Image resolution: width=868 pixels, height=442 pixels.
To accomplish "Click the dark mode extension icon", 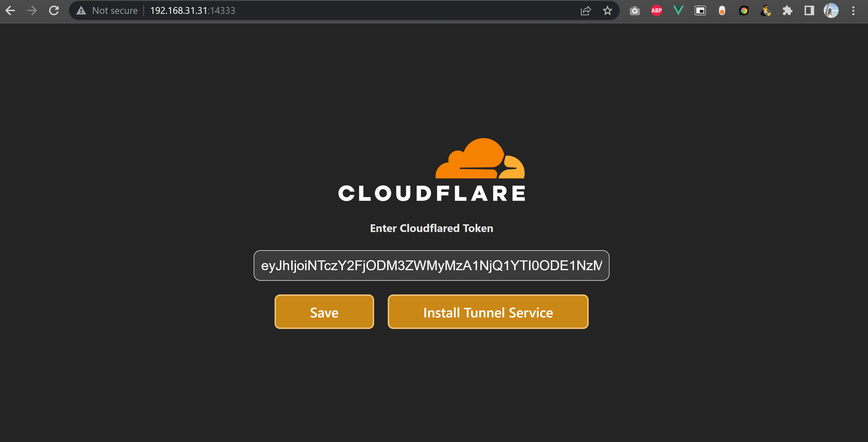I will tap(809, 10).
